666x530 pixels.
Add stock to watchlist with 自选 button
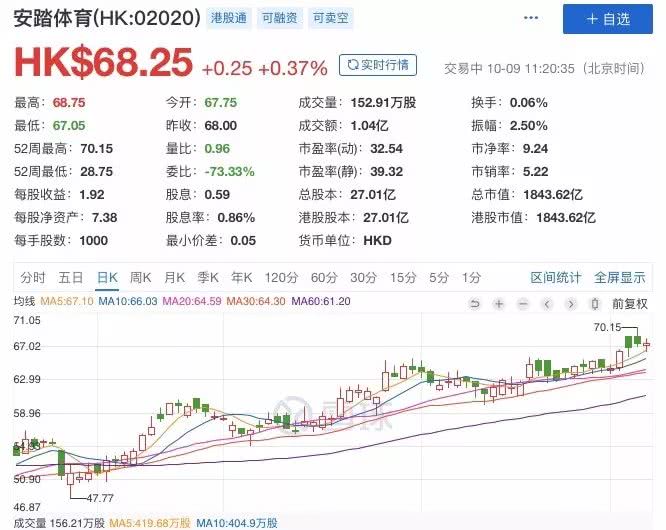608,19
